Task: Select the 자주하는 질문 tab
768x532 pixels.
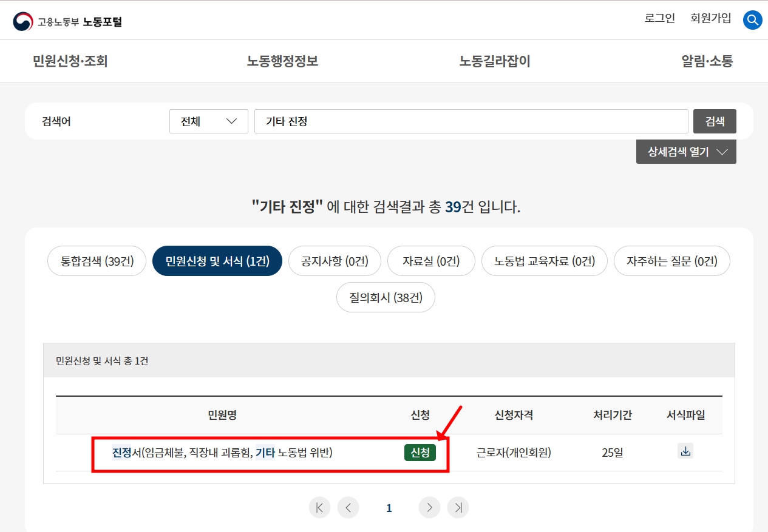Action: pyautogui.click(x=671, y=260)
